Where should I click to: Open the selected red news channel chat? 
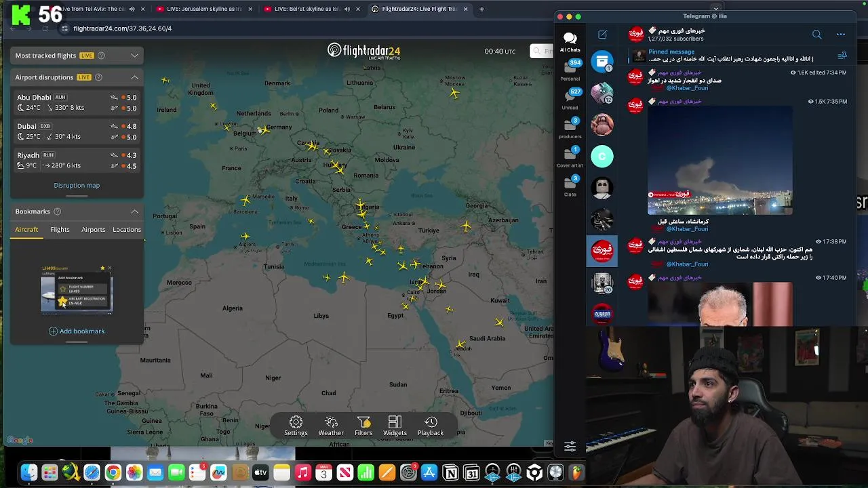[x=602, y=251]
